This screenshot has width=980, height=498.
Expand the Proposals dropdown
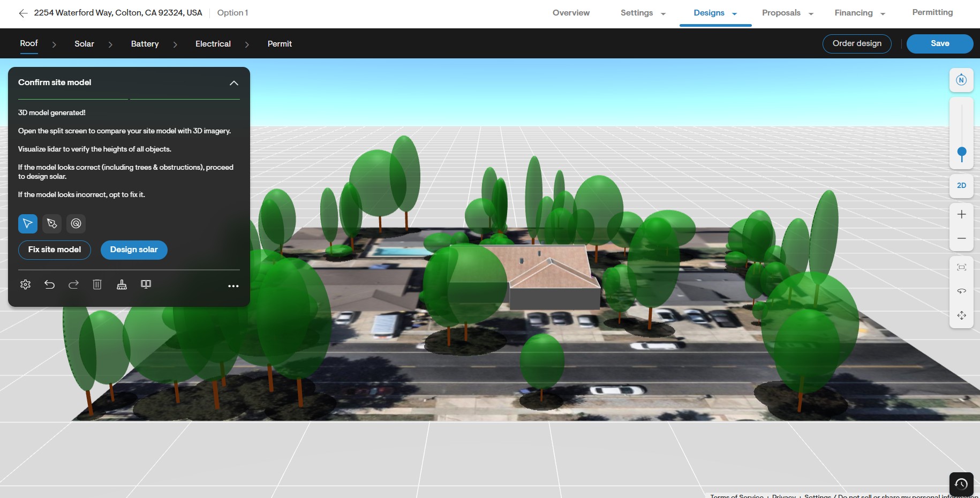[x=788, y=13]
